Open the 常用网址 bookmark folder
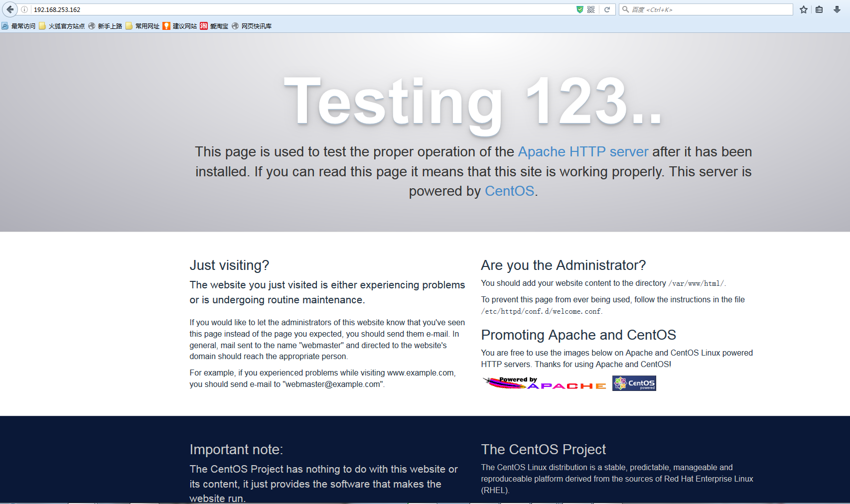The height and width of the screenshot is (504, 850). pyautogui.click(x=142, y=26)
